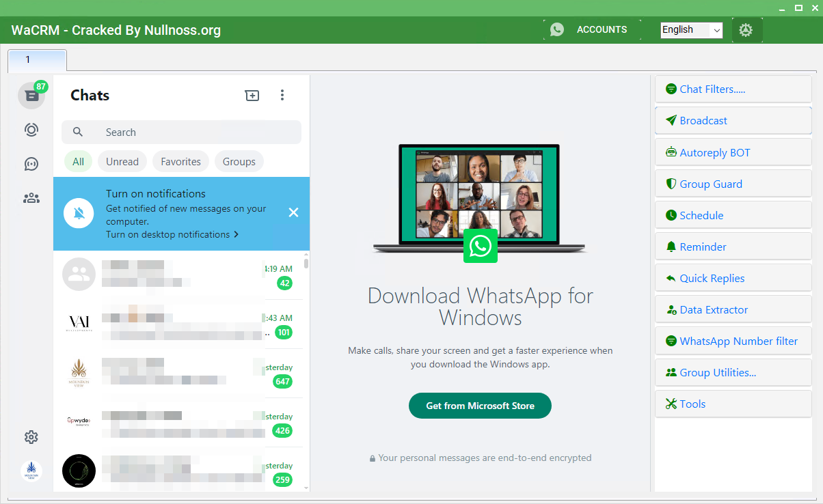Open the chat with 426 unread messages
Screen dimensions: 823x504
178,423
